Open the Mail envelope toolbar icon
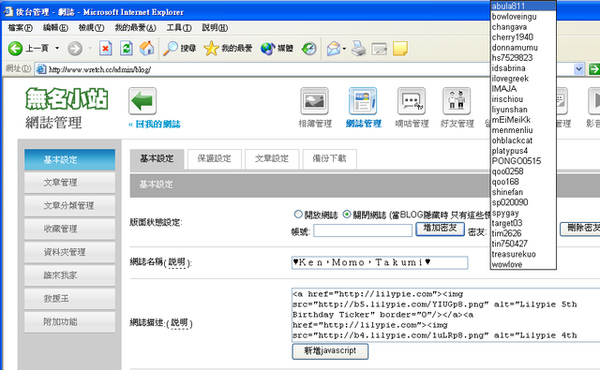Screen dimensions: 600x370 point(333,48)
